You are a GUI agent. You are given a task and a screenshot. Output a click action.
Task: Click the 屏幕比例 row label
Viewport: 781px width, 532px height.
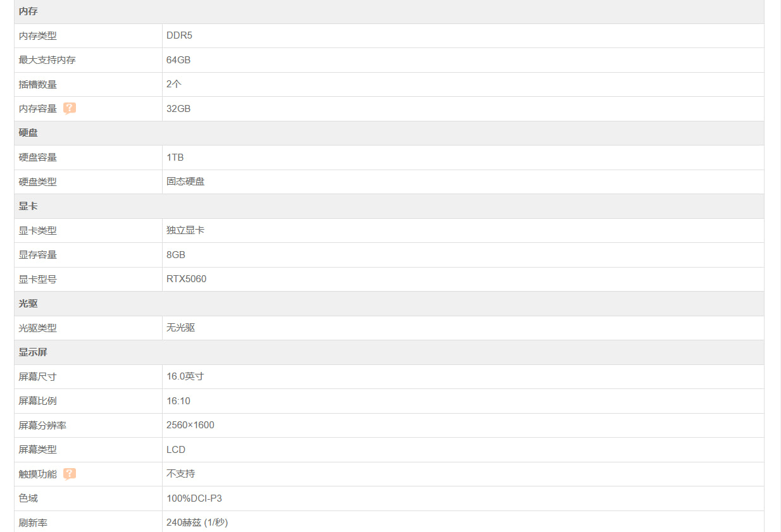pyautogui.click(x=38, y=401)
